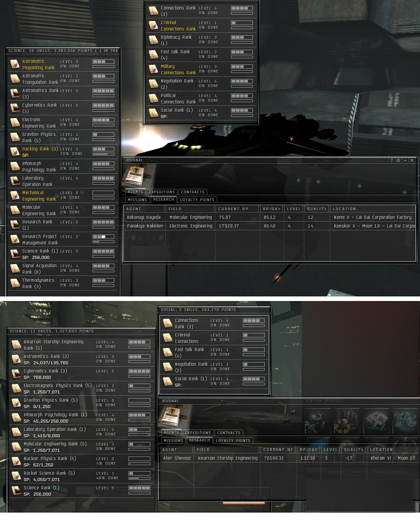The image size is (420, 524).
Task: Collapse the Science 11 skills group header
Action: click(x=81, y=331)
